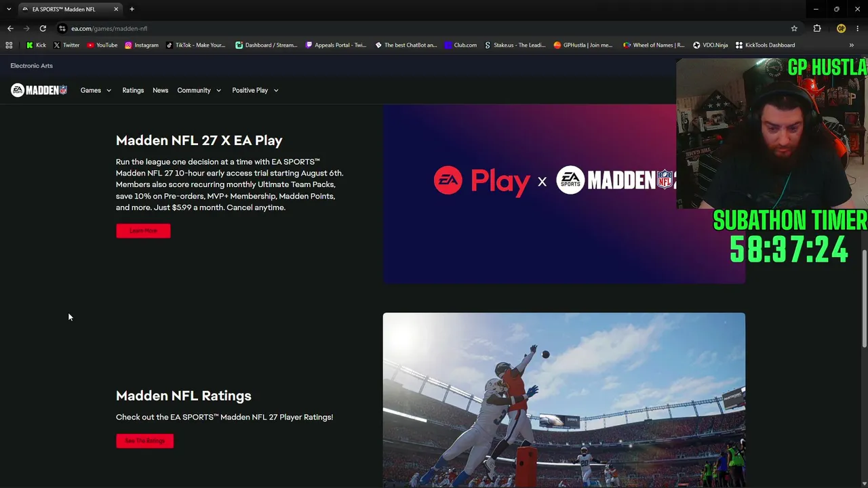Viewport: 868px width, 488px height.
Task: Open the GPHustla bookmark
Action: (583, 45)
